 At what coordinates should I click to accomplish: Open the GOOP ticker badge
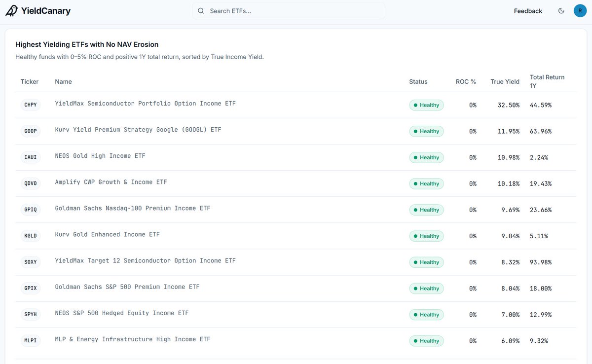click(x=31, y=131)
